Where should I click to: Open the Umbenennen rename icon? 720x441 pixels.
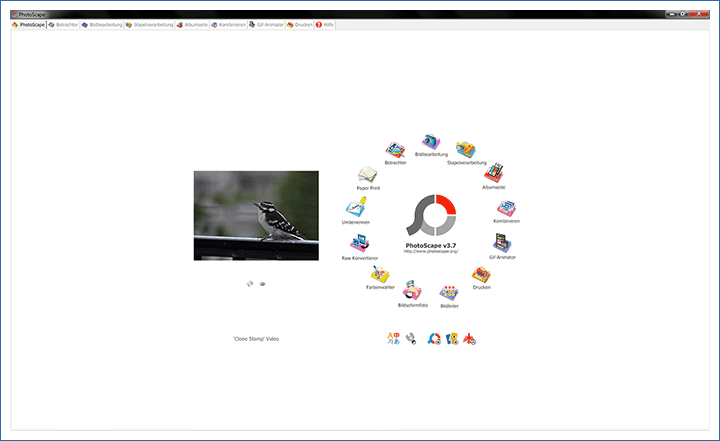click(x=356, y=207)
